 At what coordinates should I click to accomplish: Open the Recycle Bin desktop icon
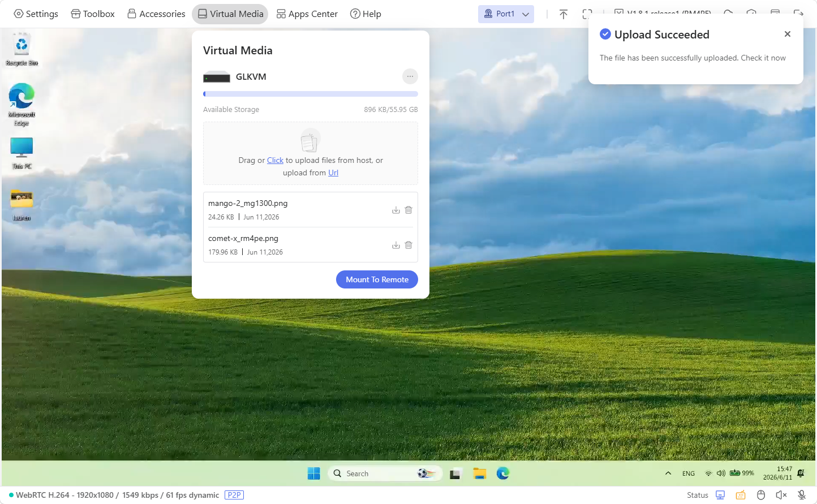coord(21,49)
